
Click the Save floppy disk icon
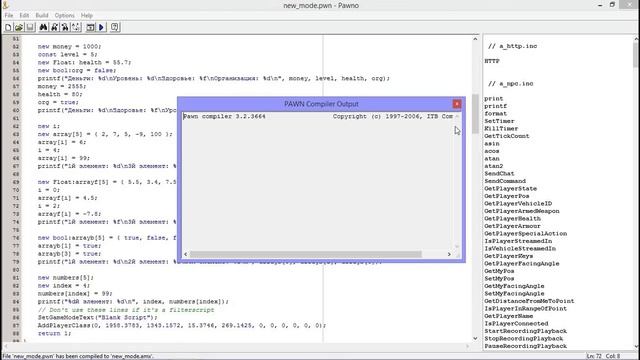point(30,27)
